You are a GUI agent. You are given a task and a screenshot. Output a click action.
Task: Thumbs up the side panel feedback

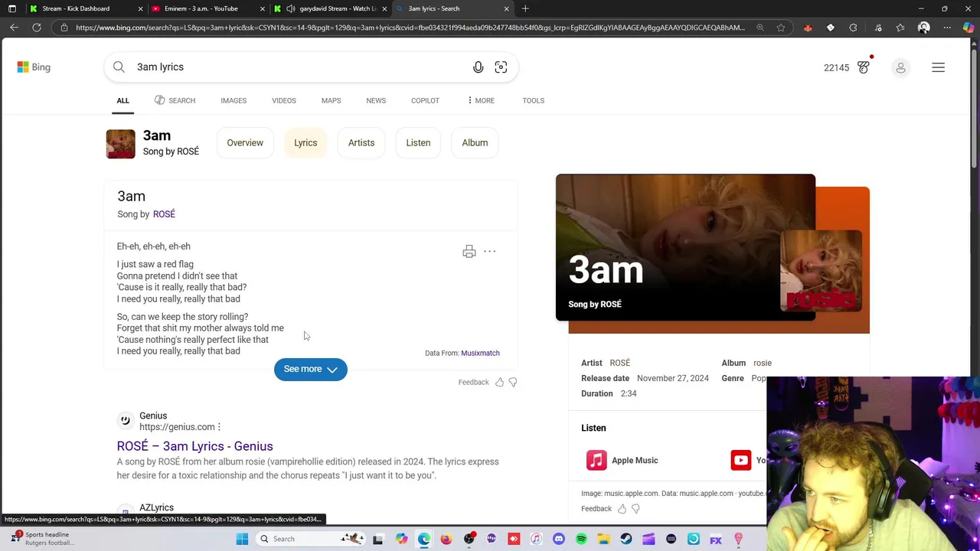coord(622,508)
